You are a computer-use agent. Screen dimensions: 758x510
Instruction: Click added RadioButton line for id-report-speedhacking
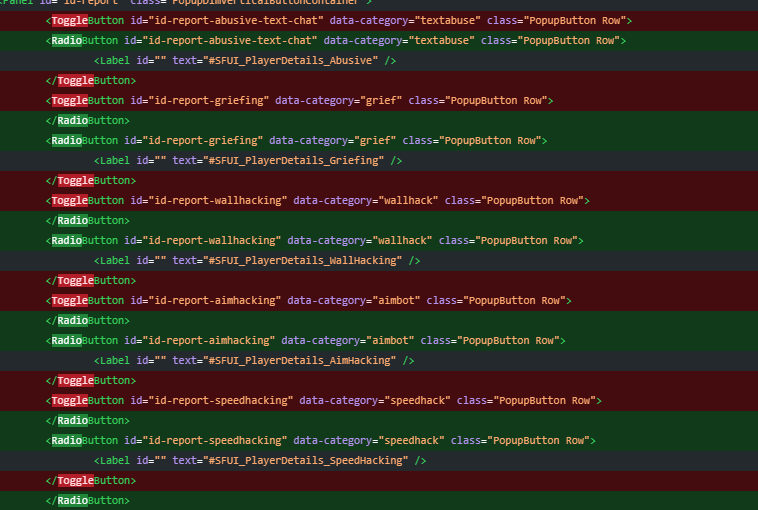pos(379,441)
